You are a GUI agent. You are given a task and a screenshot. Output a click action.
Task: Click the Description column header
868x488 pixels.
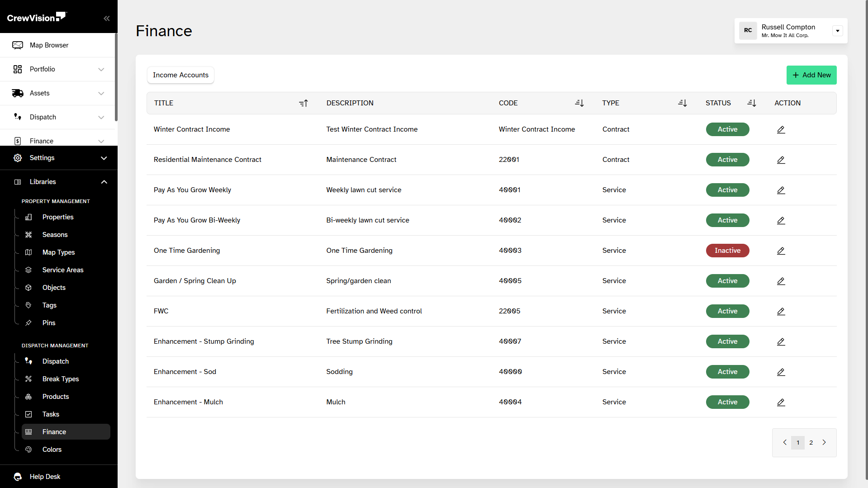click(350, 103)
